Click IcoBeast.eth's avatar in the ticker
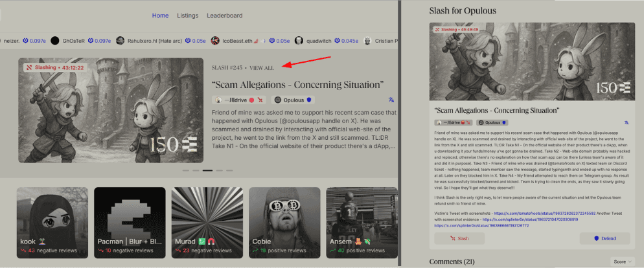The image size is (644, 268). pyautogui.click(x=215, y=40)
